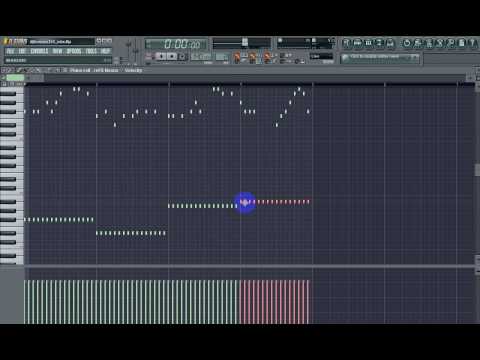This screenshot has width=480, height=360.
Task: Toggle pattern/song mode switch
Action: 149,56
